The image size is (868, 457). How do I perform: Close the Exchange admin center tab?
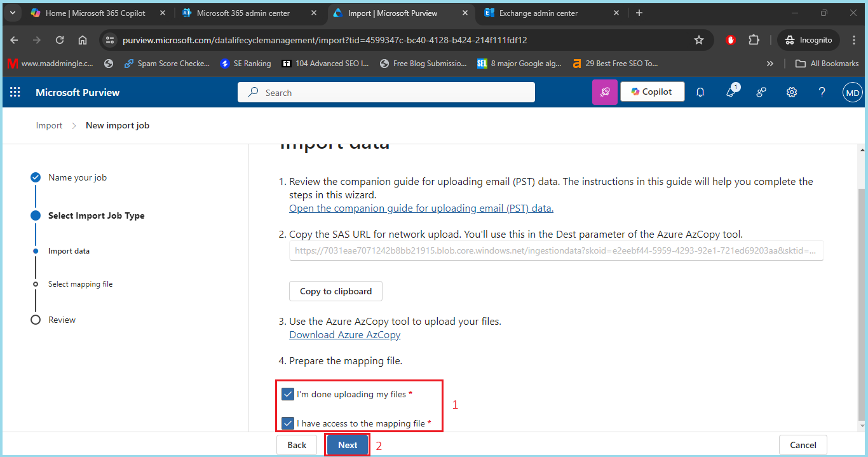[617, 13]
